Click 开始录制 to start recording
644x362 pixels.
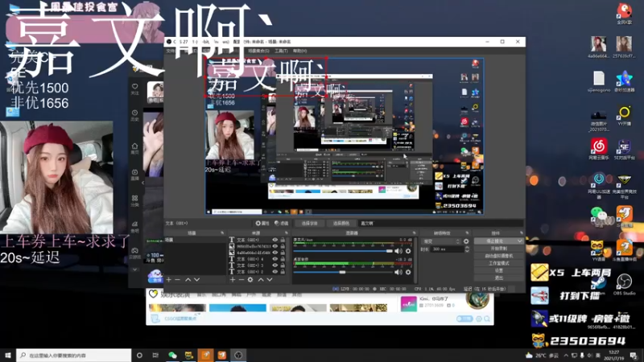(498, 249)
